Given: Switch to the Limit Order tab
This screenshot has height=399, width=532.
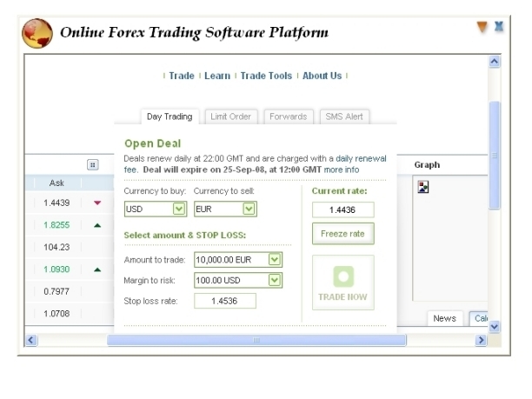Looking at the screenshot, I should [230, 116].
